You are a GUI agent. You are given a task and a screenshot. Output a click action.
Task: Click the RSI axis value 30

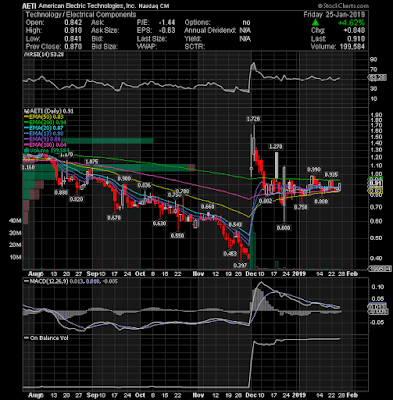(374, 89)
